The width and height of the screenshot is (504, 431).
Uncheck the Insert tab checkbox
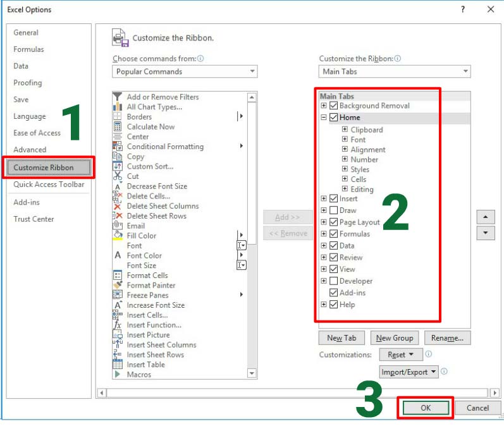click(333, 198)
